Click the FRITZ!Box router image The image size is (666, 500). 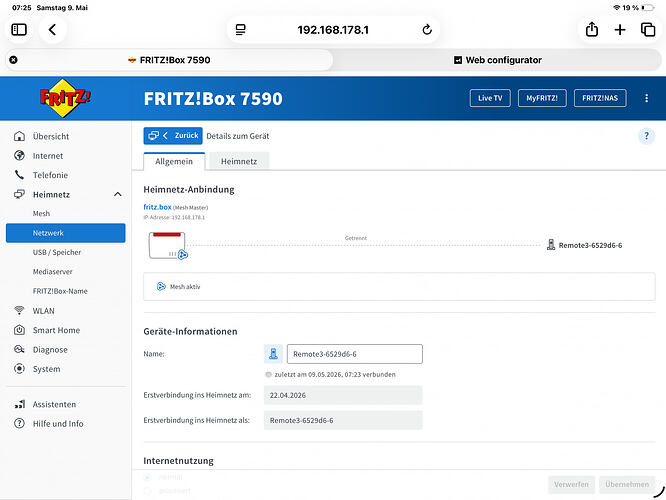(167, 245)
